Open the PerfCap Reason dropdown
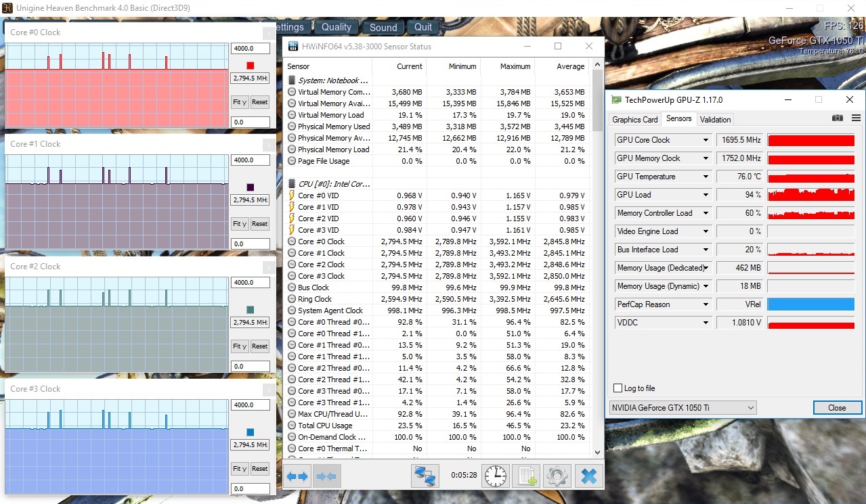 (706, 304)
